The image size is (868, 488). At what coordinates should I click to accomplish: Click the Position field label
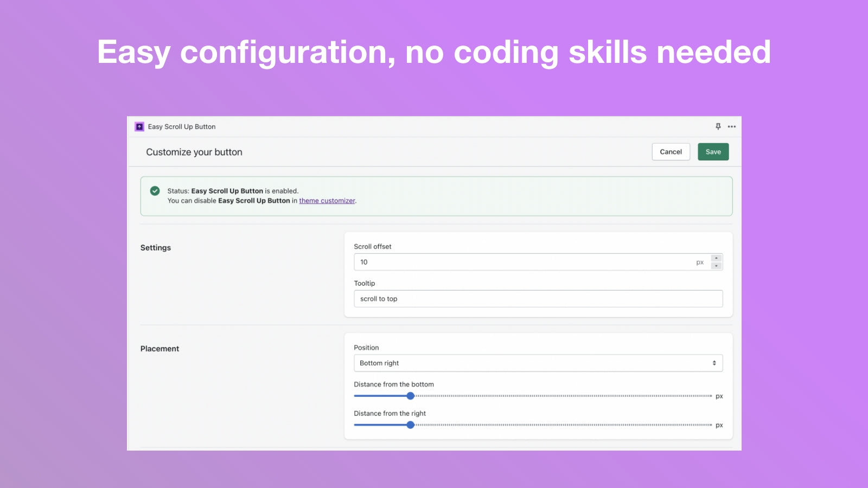point(366,348)
